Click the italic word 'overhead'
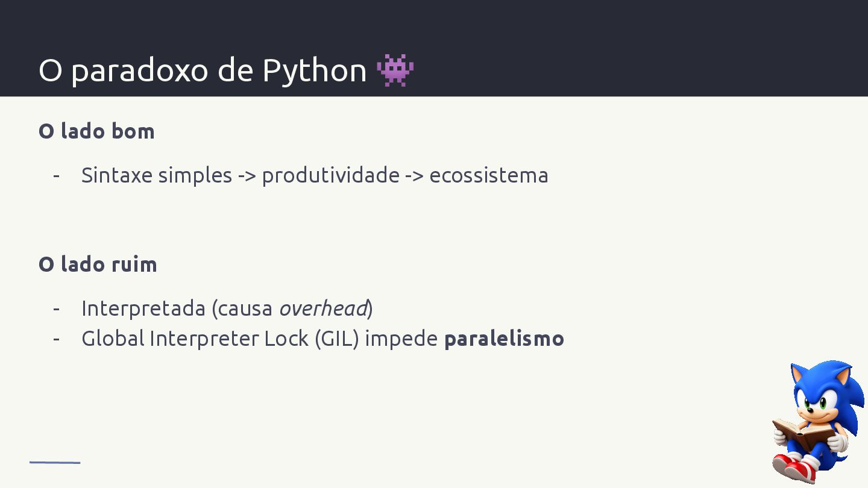The width and height of the screenshot is (868, 488). point(323,308)
